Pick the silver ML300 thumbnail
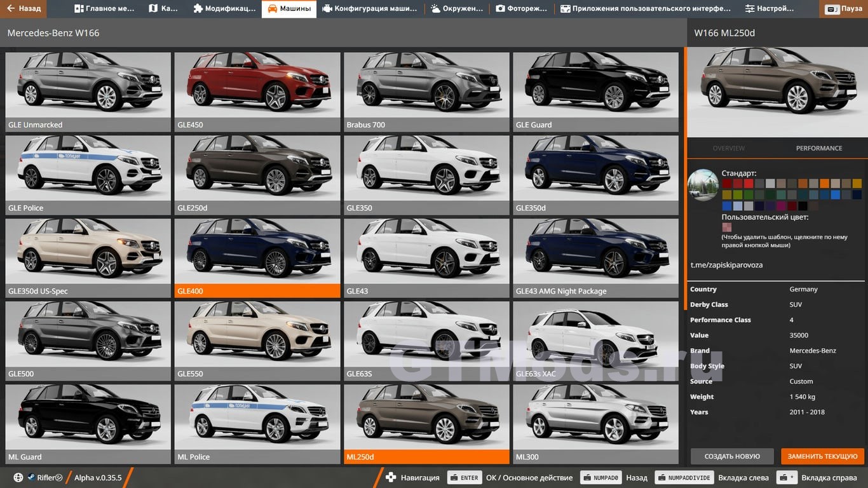 coord(596,424)
